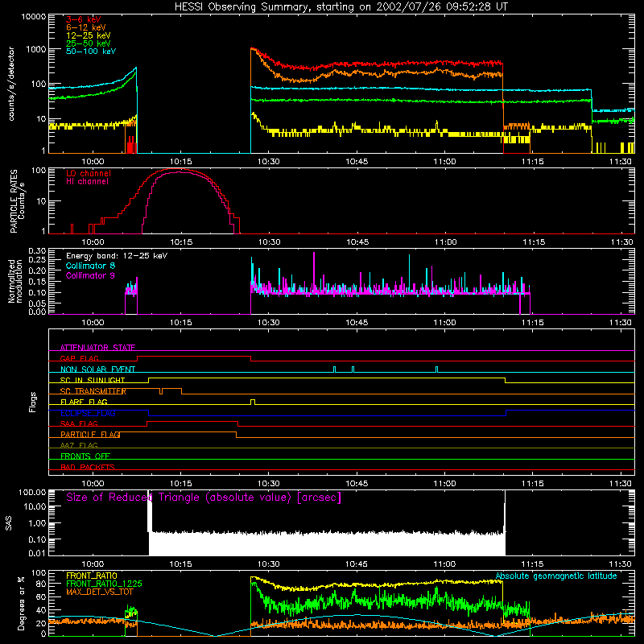Click the LO channel legend entry

tap(89, 173)
